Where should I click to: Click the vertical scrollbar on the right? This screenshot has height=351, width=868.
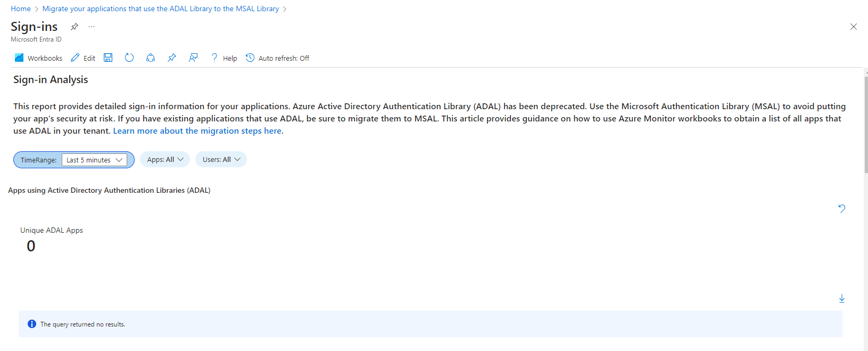click(x=866, y=125)
